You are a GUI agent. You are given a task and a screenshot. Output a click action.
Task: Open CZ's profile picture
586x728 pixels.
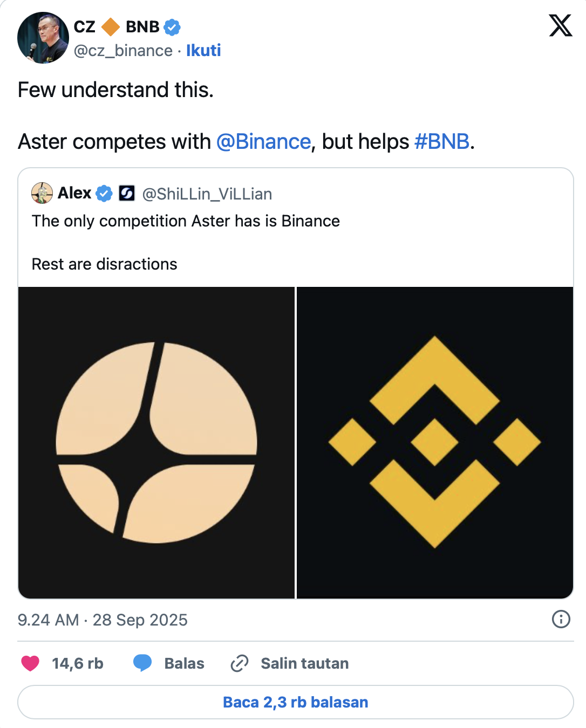coord(43,38)
